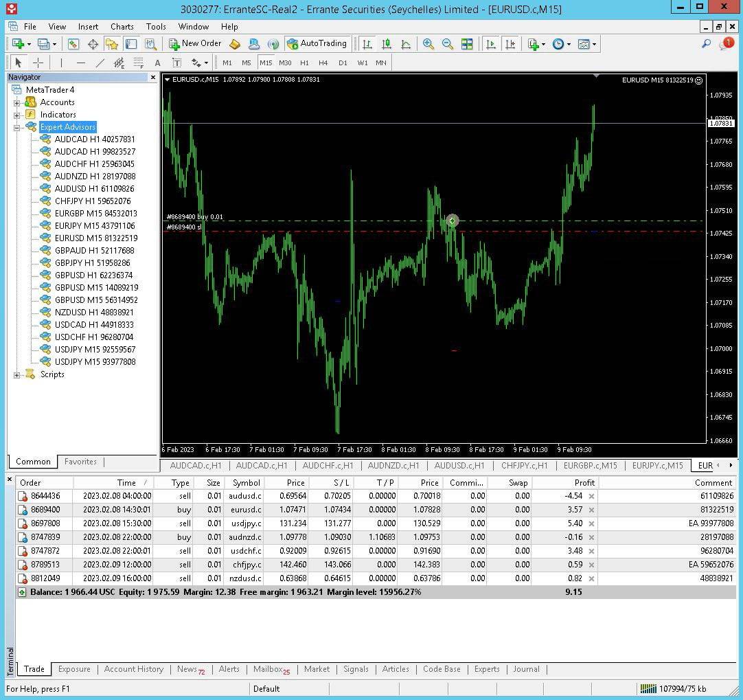Image resolution: width=743 pixels, height=700 pixels.
Task: Open the Charts menu
Action: pyautogui.click(x=122, y=27)
